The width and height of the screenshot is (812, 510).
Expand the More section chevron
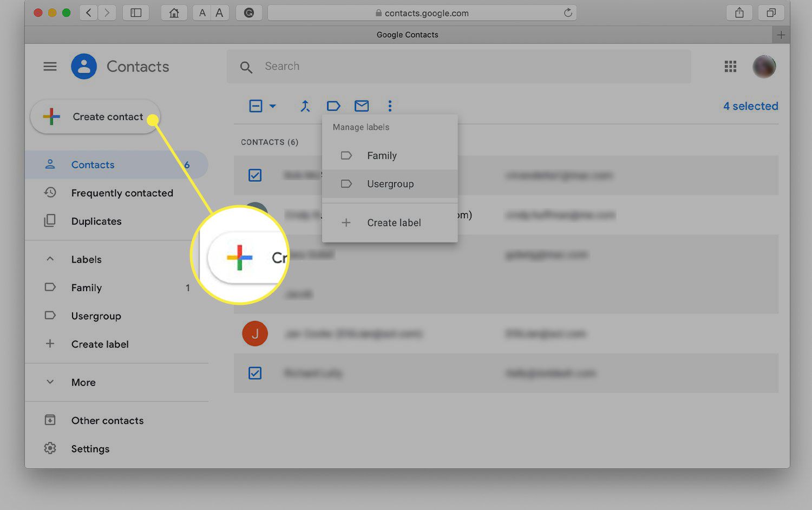(x=50, y=382)
